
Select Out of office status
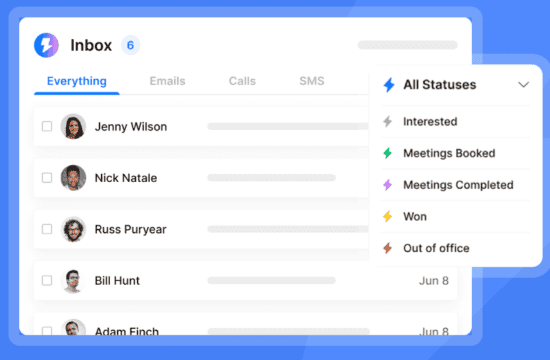456,248
